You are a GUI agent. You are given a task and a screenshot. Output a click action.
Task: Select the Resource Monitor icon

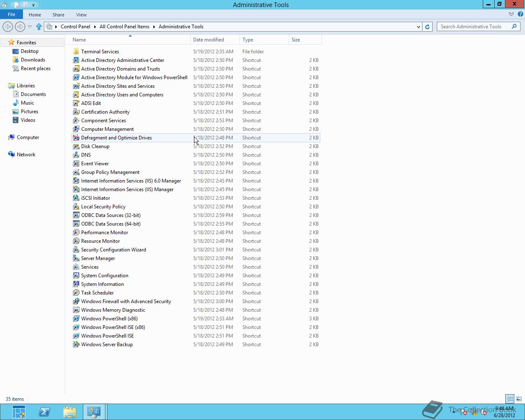[x=76, y=241]
